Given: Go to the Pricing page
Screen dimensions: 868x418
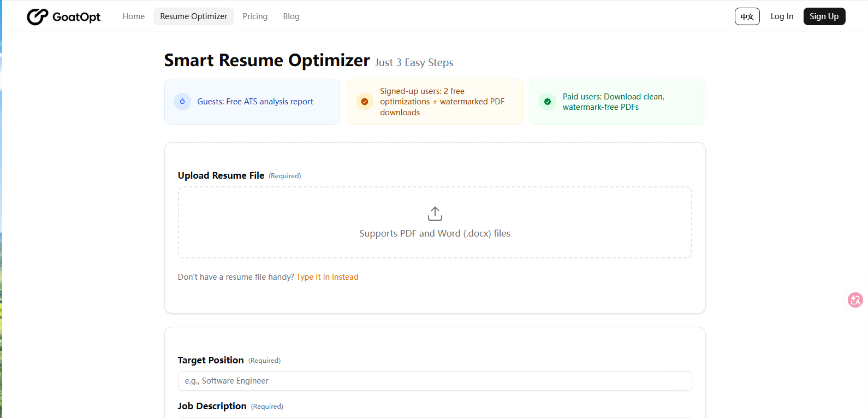Looking at the screenshot, I should [255, 16].
